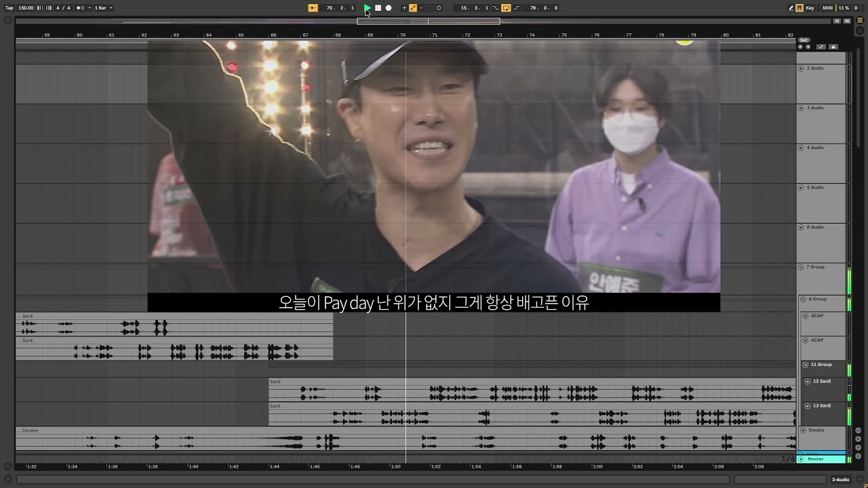The width and height of the screenshot is (868, 488).
Task: Toggle the Automation Arm button
Action: (x=413, y=8)
